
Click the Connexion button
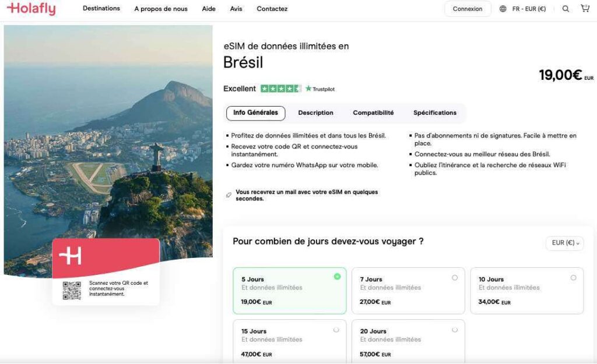coord(468,9)
